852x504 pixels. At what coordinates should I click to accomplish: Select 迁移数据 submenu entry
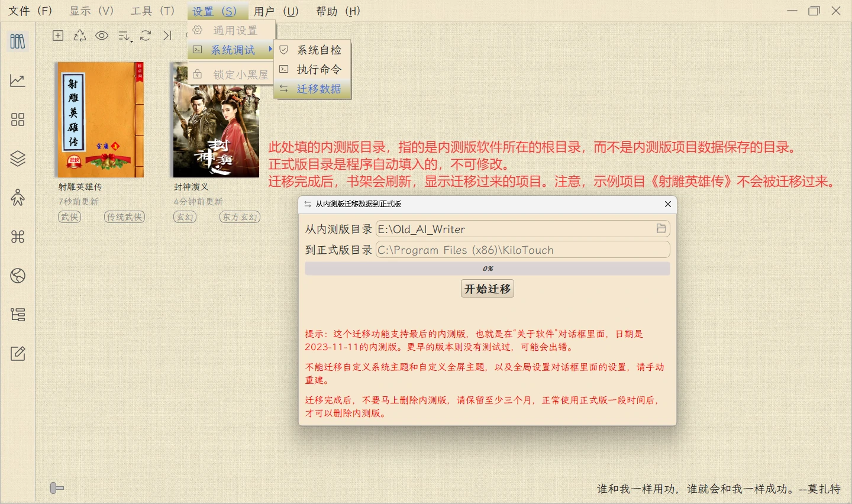312,89
